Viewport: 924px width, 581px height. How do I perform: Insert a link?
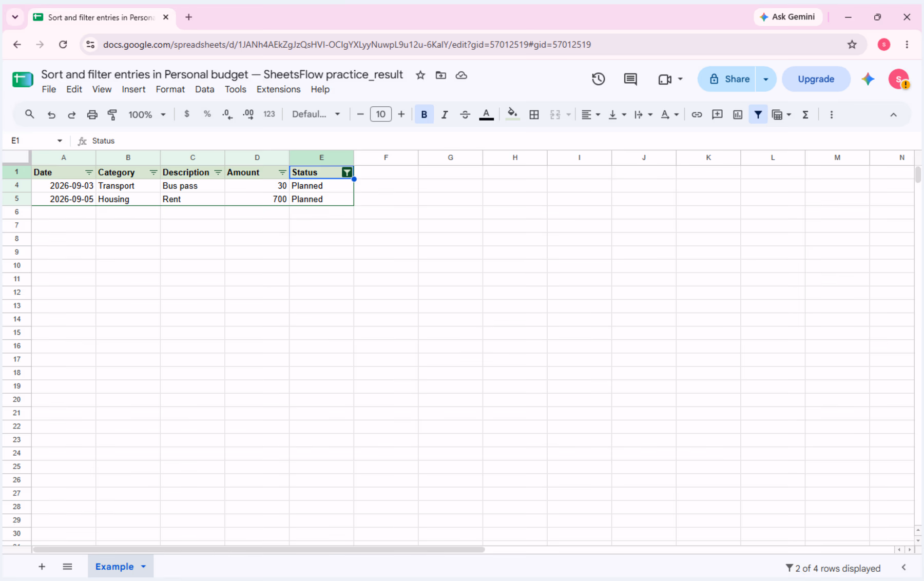pyautogui.click(x=697, y=114)
